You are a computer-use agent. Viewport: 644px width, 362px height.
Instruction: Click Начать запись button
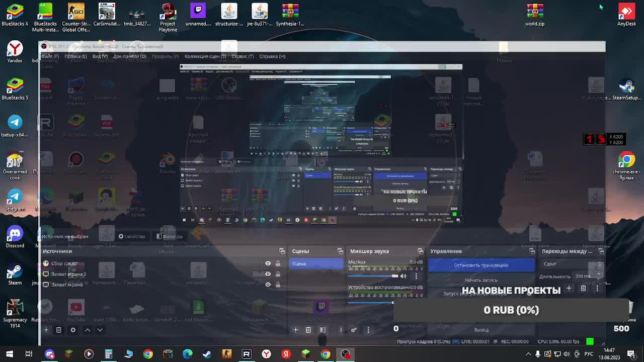(481, 280)
